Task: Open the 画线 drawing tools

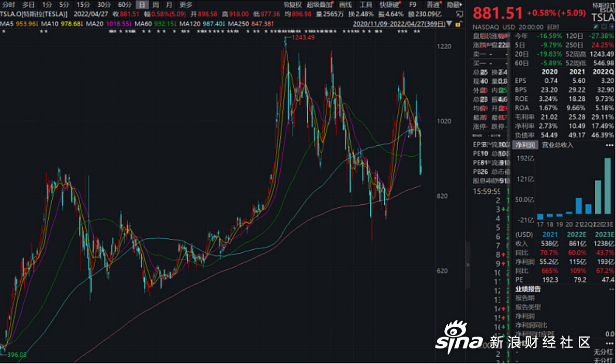Action: click(x=345, y=5)
